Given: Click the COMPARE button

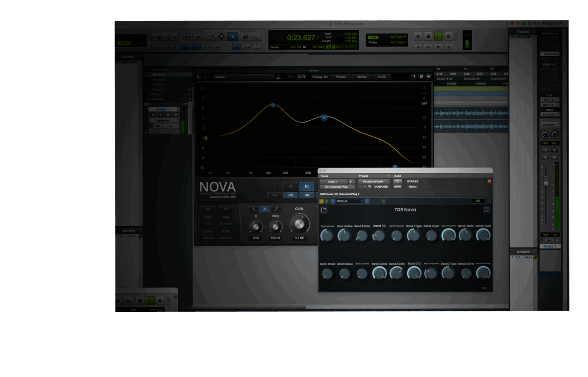Looking at the screenshot, I should pyautogui.click(x=381, y=186).
